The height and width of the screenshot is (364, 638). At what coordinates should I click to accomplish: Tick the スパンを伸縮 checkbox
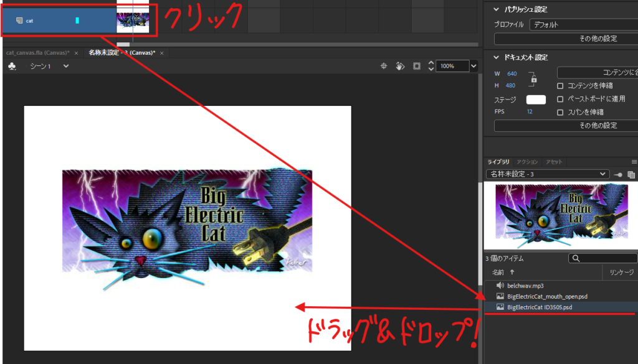[x=560, y=112]
